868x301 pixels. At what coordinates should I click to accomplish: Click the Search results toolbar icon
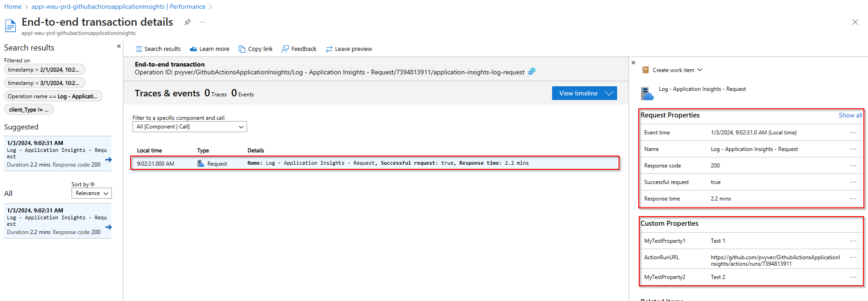(x=139, y=49)
